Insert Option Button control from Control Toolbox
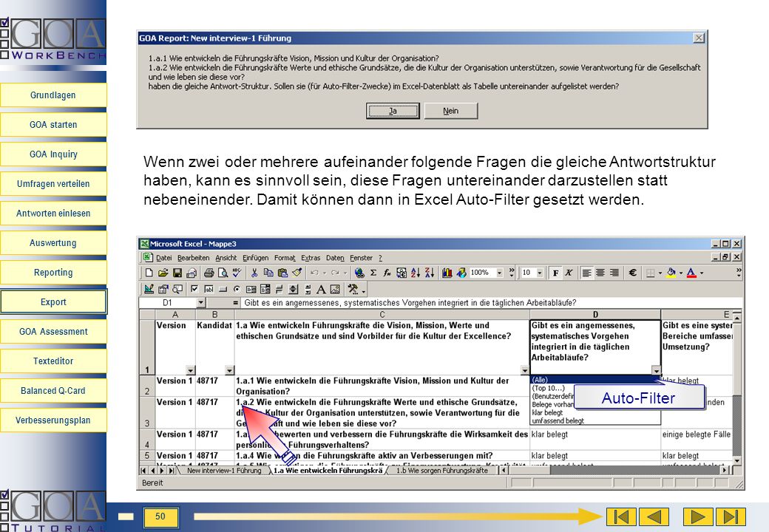The width and height of the screenshot is (769, 532). coord(237,289)
